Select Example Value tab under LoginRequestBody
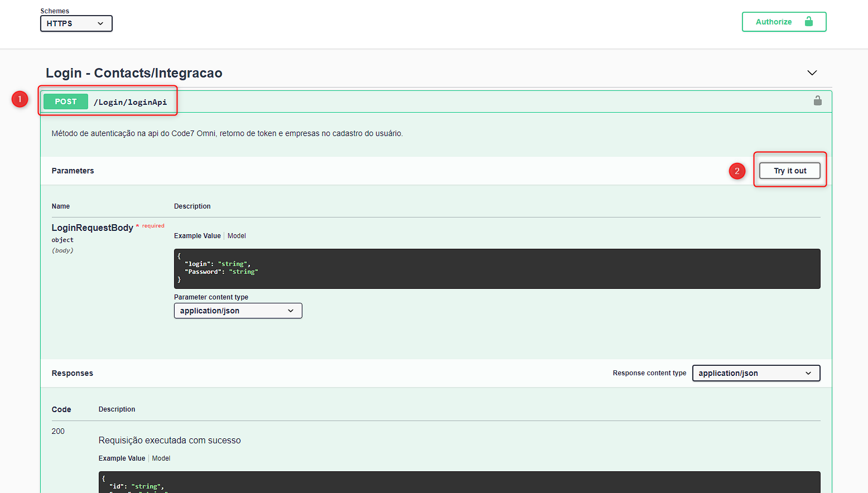 click(197, 236)
